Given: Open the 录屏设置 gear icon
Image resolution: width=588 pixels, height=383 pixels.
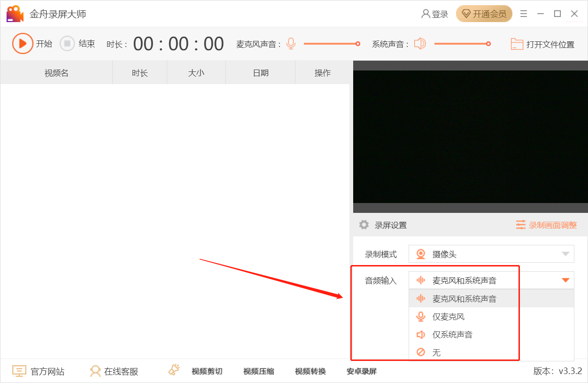Looking at the screenshot, I should 364,225.
